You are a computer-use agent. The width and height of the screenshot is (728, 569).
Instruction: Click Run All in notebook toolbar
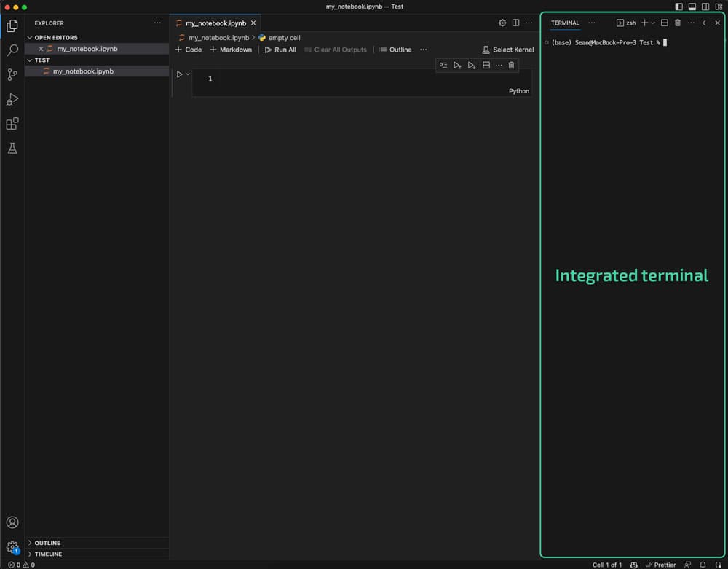tap(280, 50)
